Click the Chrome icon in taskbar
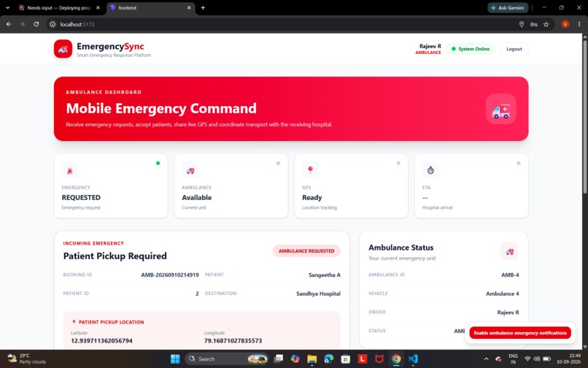Image resolution: width=588 pixels, height=368 pixels. coord(396,359)
